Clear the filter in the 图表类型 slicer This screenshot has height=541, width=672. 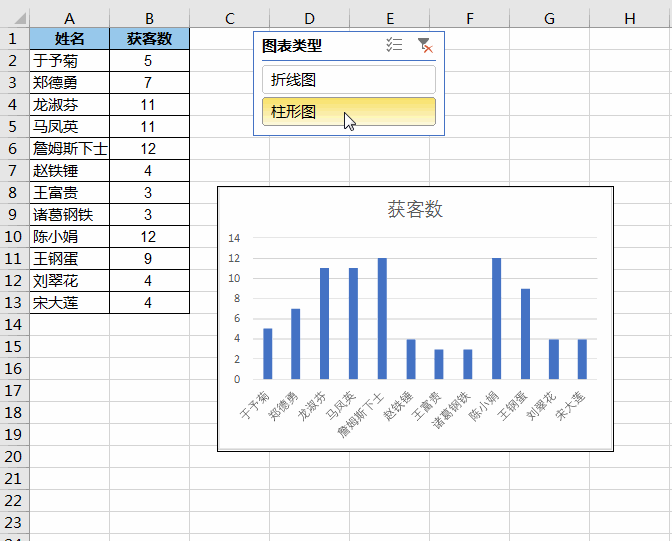(425, 45)
